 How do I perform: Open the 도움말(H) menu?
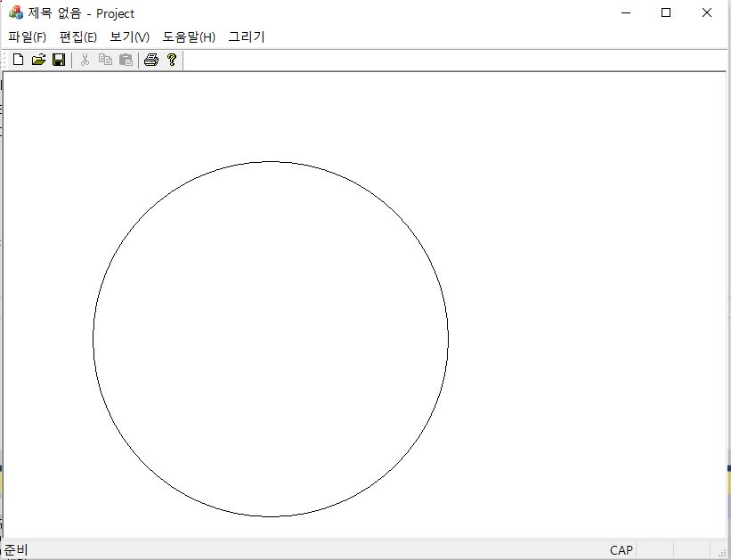pos(189,37)
